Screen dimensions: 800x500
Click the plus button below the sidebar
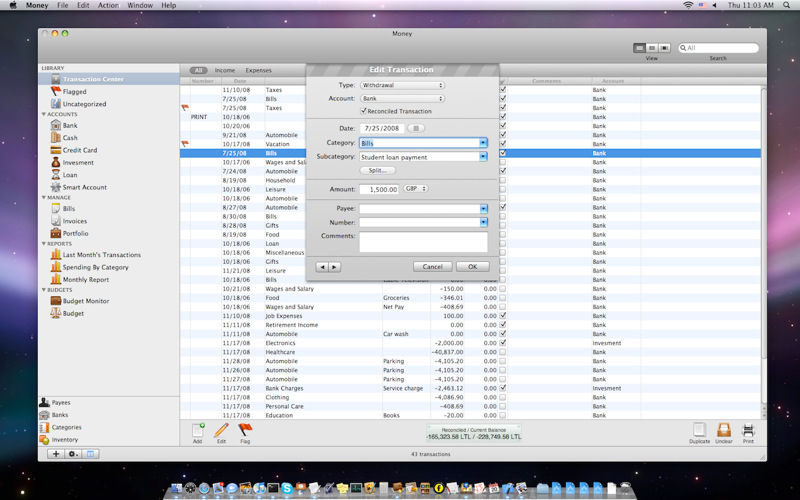coord(56,454)
